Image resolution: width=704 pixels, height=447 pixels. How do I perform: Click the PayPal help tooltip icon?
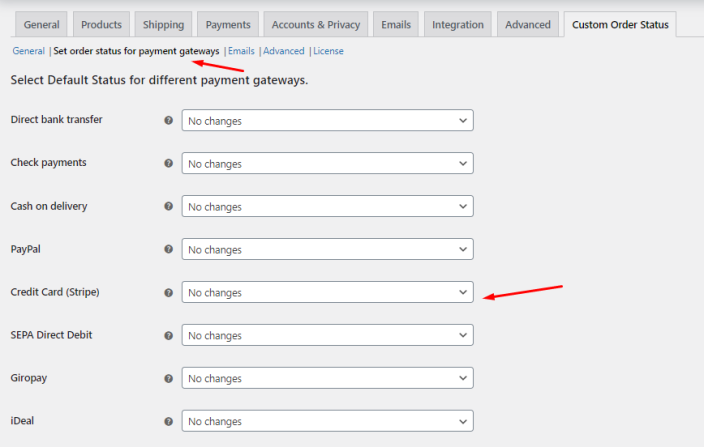tap(168, 250)
